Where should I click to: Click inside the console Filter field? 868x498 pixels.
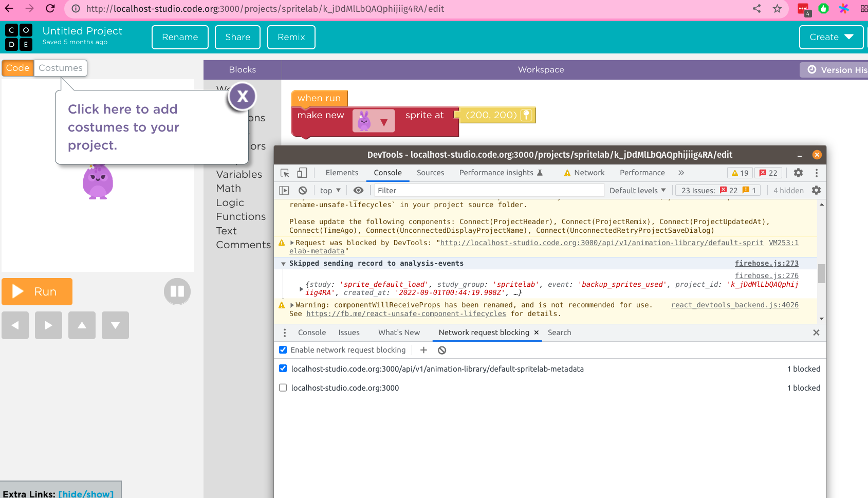click(488, 190)
